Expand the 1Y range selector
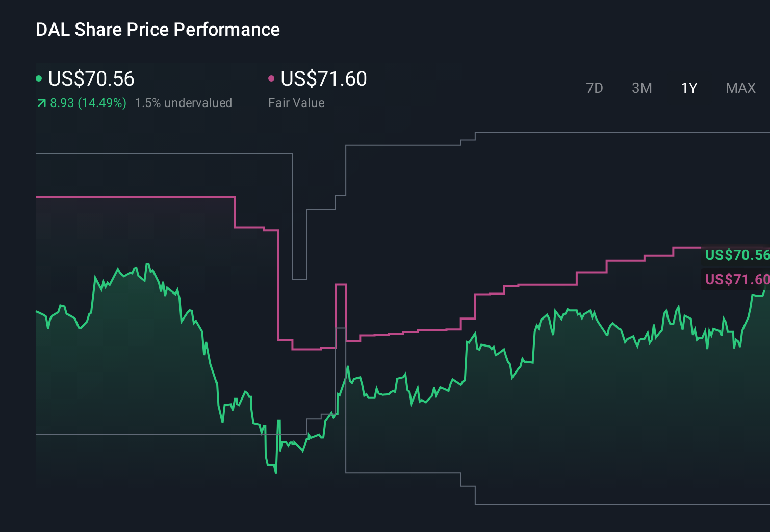 pyautogui.click(x=688, y=88)
